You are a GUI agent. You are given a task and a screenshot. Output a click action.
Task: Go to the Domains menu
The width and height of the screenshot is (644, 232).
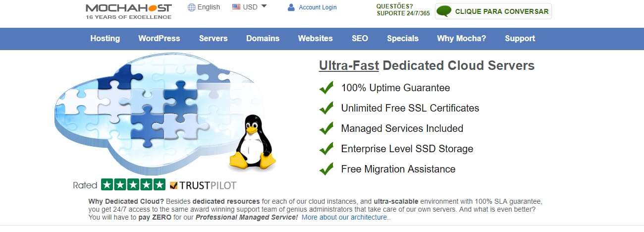click(263, 38)
